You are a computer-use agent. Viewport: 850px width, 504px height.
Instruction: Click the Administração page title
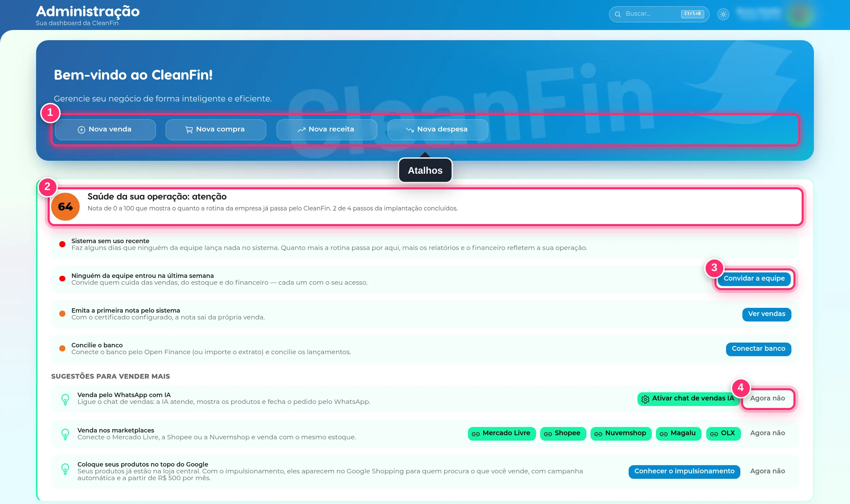pos(88,12)
